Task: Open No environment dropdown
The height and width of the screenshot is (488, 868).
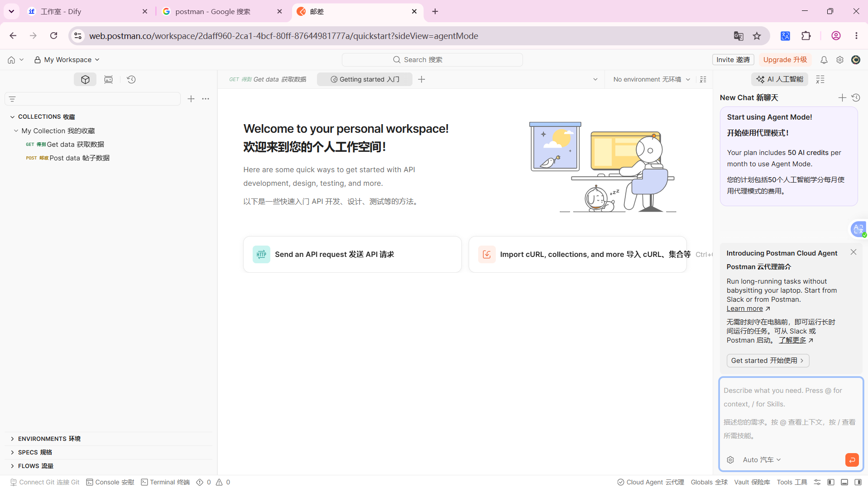Action: coord(652,79)
